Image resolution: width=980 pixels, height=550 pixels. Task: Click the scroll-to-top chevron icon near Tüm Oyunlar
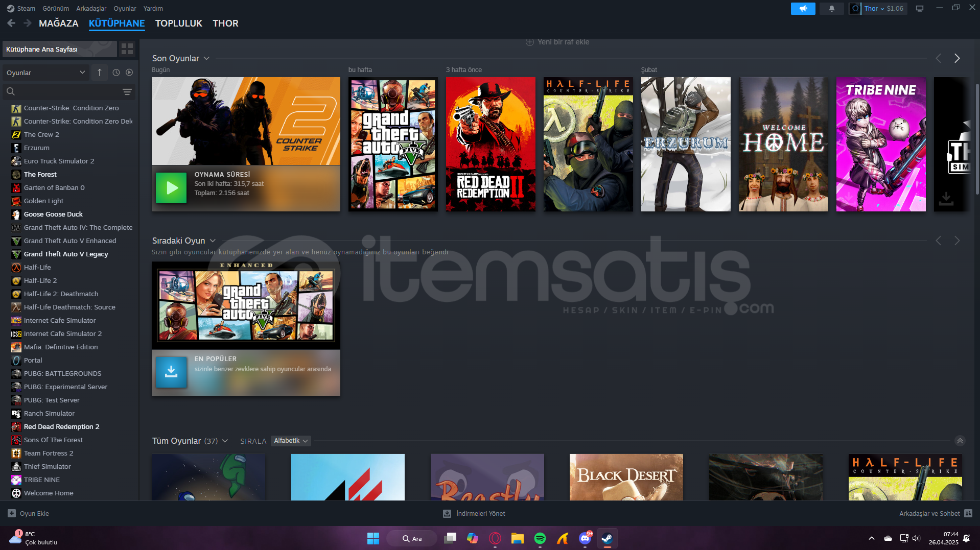click(960, 441)
